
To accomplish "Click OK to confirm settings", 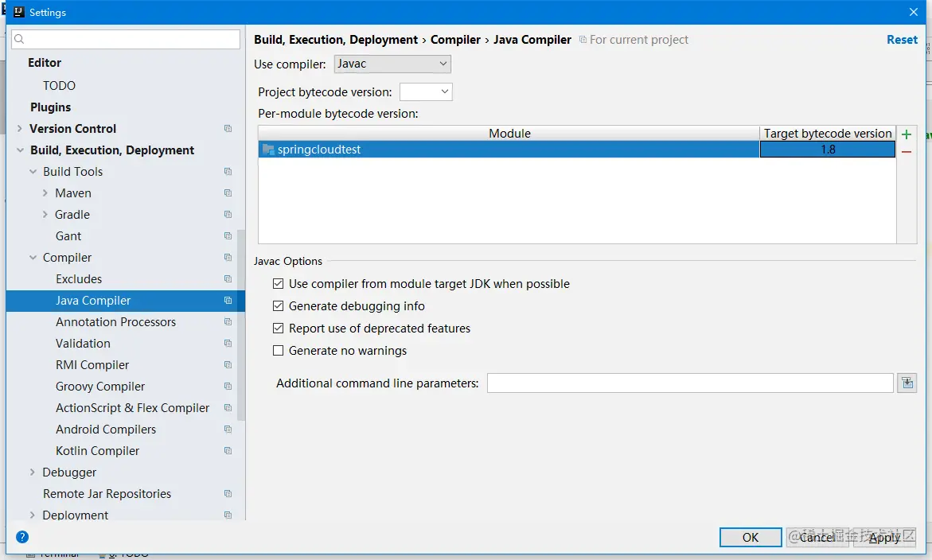I will 750,537.
